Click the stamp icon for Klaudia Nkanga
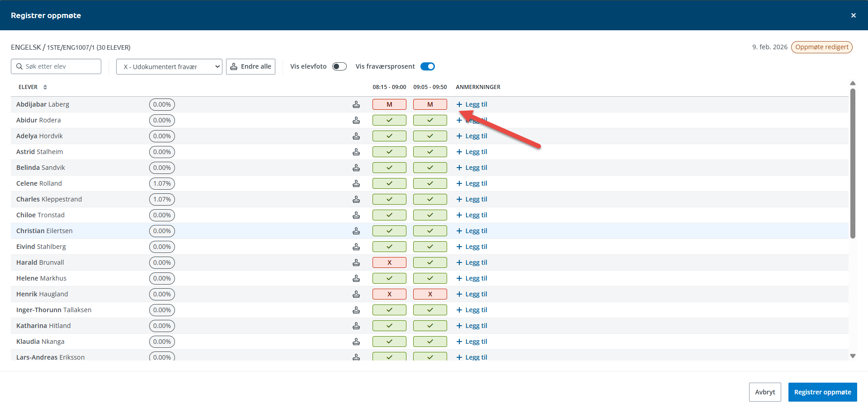This screenshot has width=868, height=412. (x=356, y=342)
